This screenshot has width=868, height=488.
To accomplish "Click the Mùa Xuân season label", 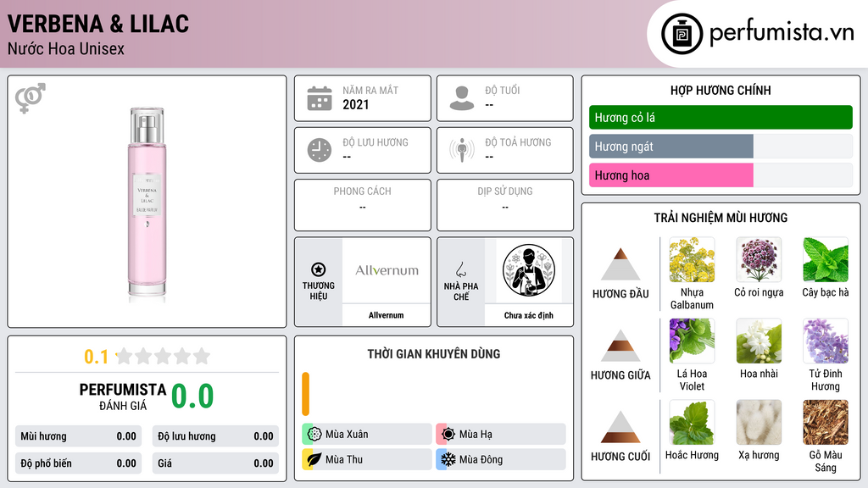I will 347,435.
